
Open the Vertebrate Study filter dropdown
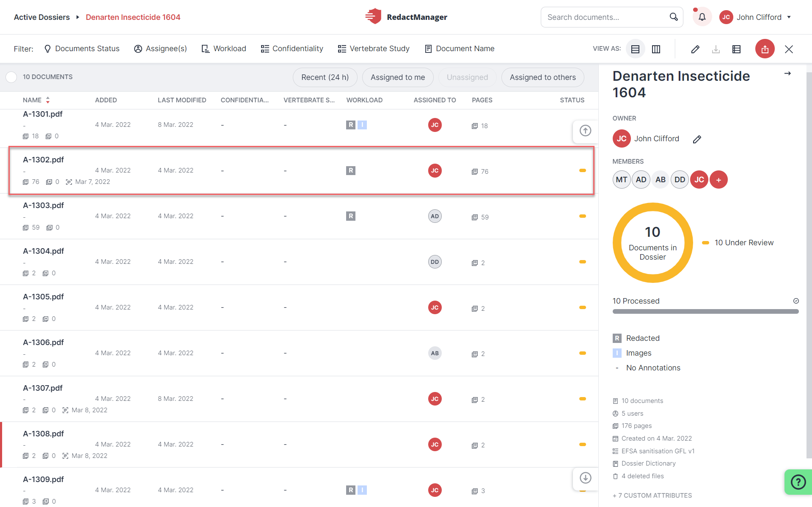pos(374,49)
